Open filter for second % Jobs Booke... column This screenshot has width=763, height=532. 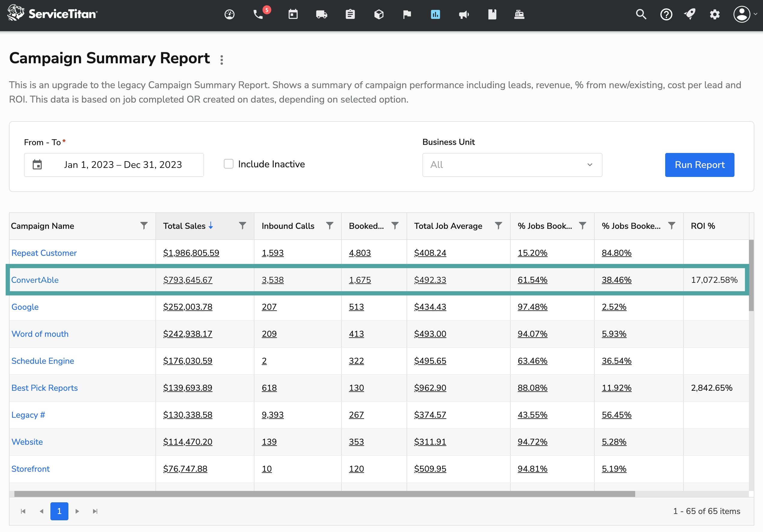coord(671,226)
